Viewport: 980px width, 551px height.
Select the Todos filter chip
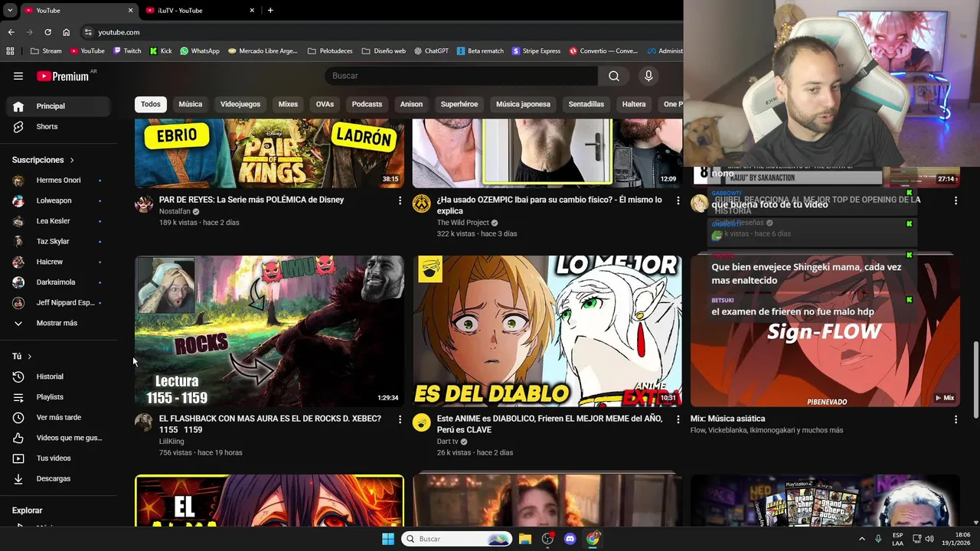[151, 104]
